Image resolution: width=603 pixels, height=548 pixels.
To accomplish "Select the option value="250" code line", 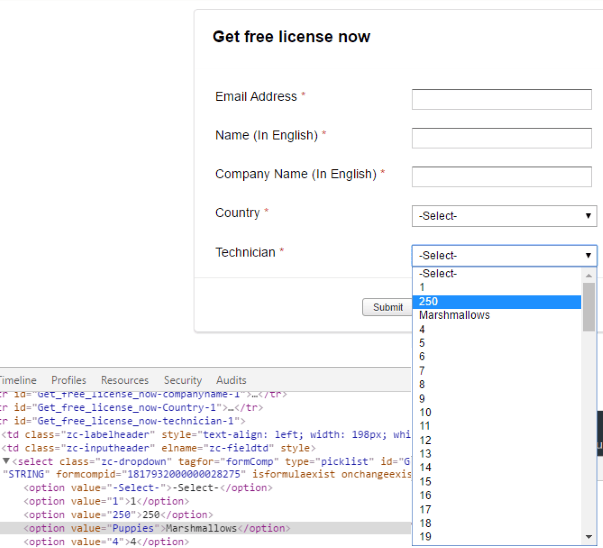I will (x=118, y=515).
